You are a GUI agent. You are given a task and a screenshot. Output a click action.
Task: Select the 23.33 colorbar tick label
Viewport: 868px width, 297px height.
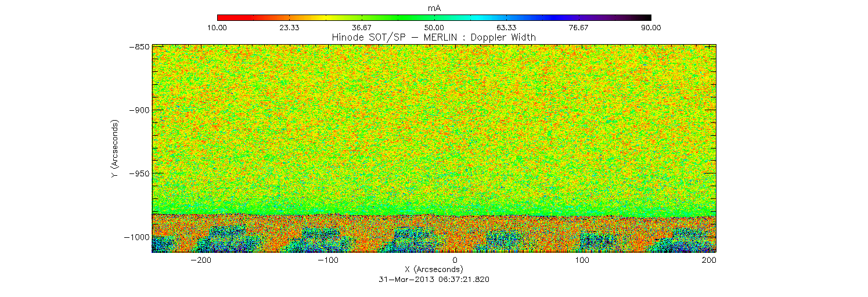point(289,27)
